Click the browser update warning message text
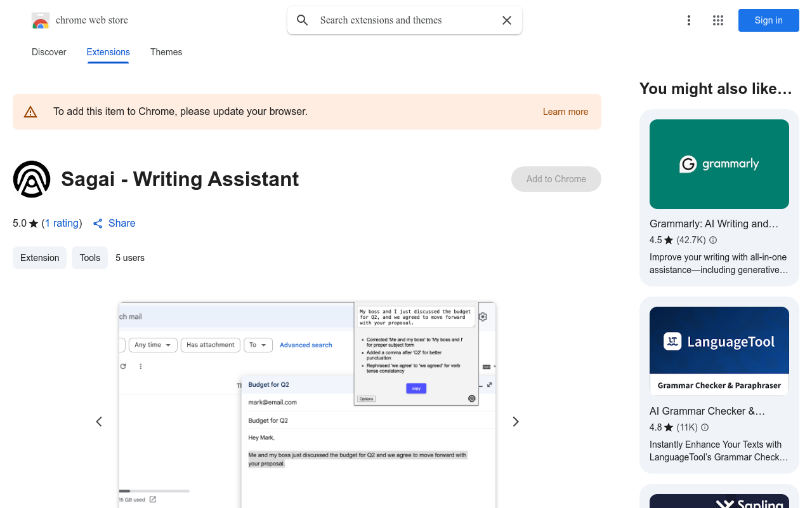The width and height of the screenshot is (812, 508). coord(180,112)
